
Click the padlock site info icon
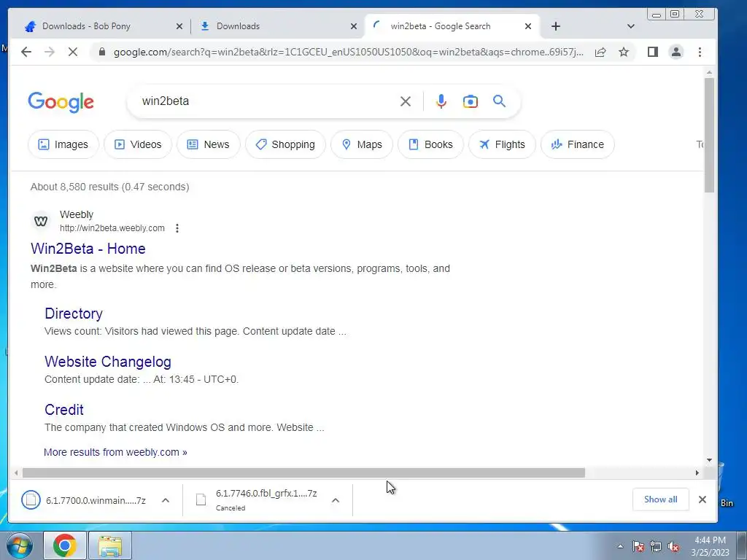tap(101, 52)
